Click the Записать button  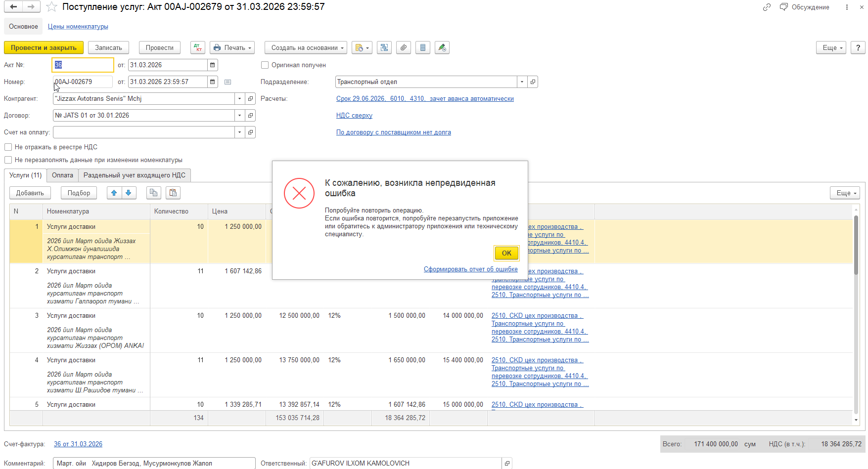click(x=108, y=47)
